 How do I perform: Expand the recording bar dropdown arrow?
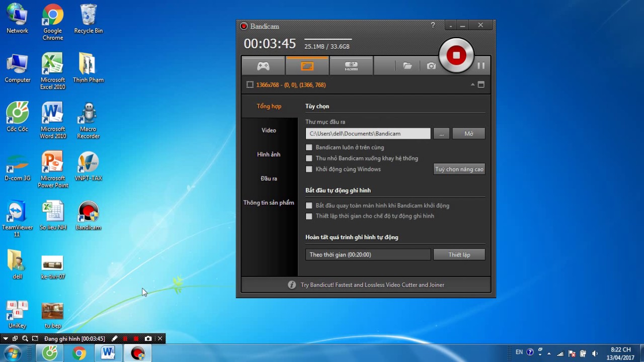click(x=6, y=339)
